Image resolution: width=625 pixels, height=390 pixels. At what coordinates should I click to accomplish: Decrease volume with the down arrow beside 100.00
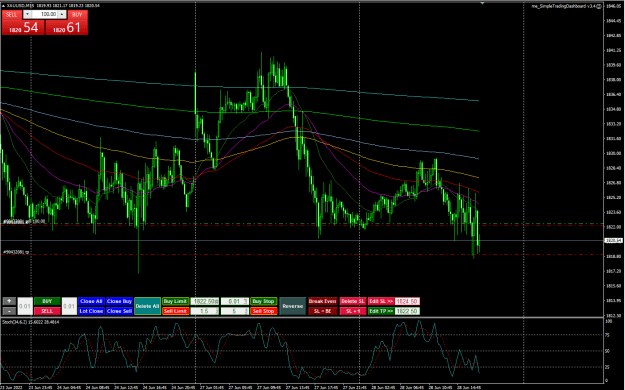click(x=27, y=14)
